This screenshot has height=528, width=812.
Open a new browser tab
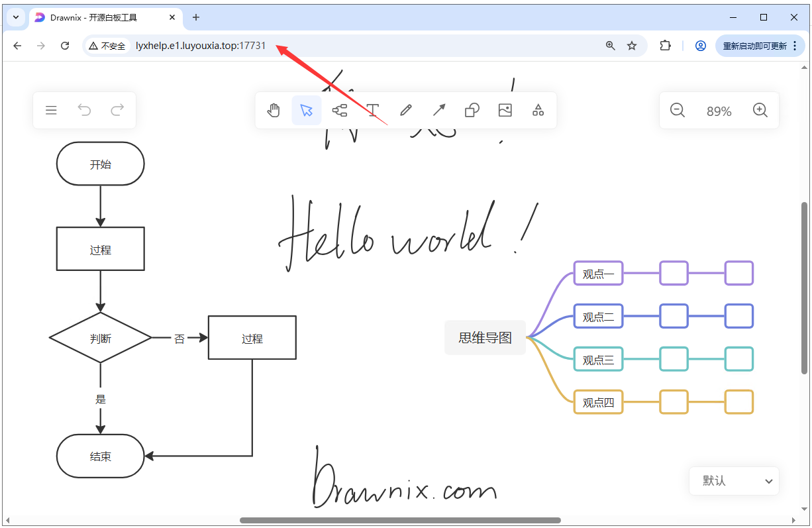point(195,17)
